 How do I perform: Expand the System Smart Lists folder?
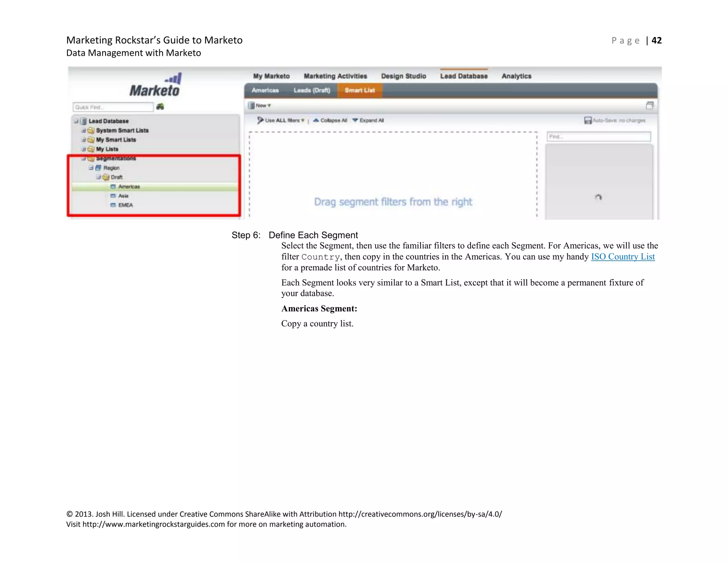tap(83, 130)
